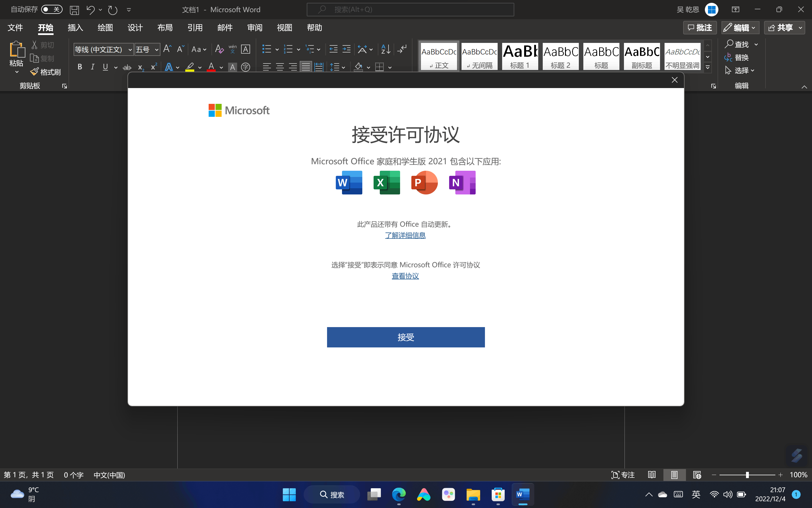Click the zoom slider handle

(747, 475)
